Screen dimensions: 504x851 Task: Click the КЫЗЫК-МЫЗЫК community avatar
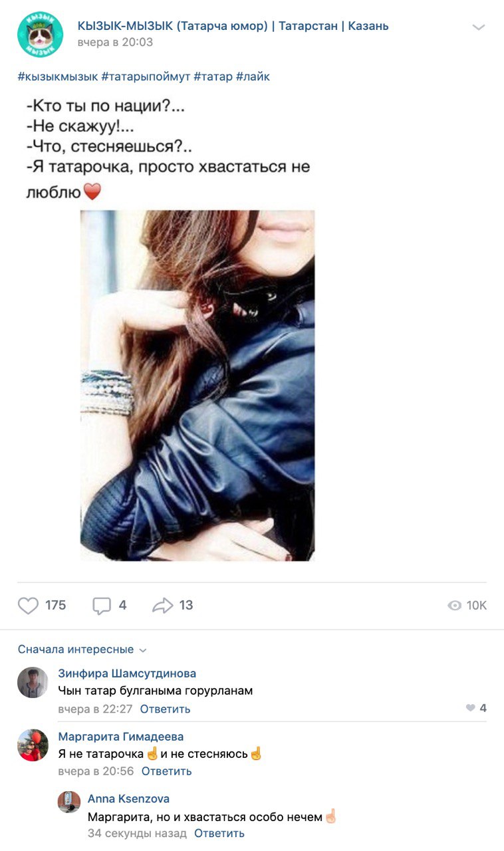click(x=41, y=35)
